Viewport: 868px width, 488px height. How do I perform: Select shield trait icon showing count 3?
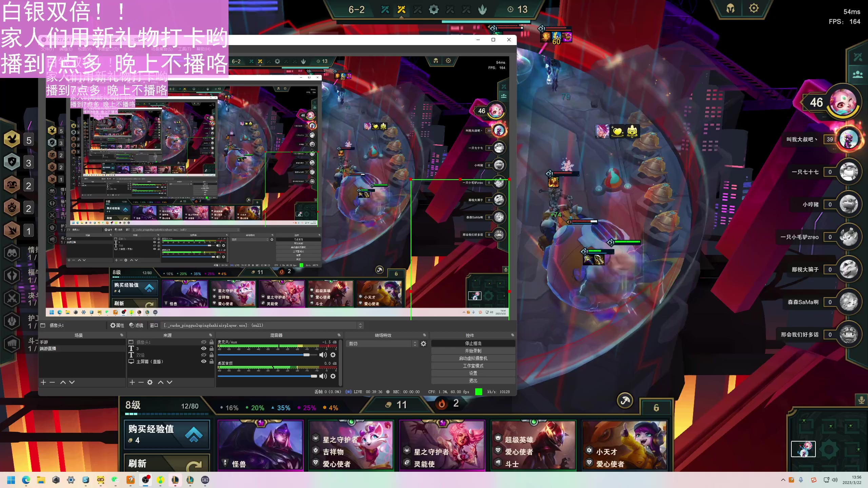coord(12,162)
